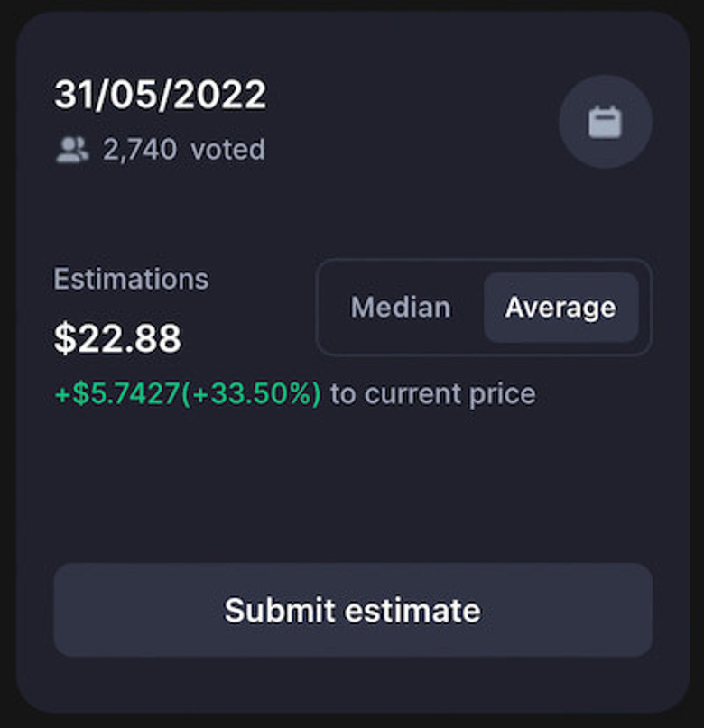Click the 31/05/2022 date heading
The width and height of the screenshot is (704, 728).
pos(160,95)
